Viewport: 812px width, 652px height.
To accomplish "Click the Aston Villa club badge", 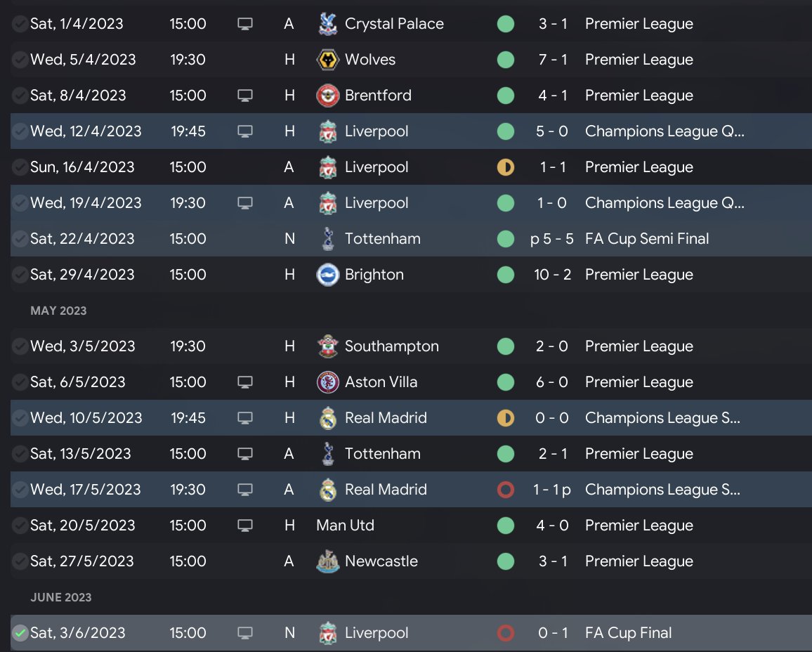I will (328, 382).
